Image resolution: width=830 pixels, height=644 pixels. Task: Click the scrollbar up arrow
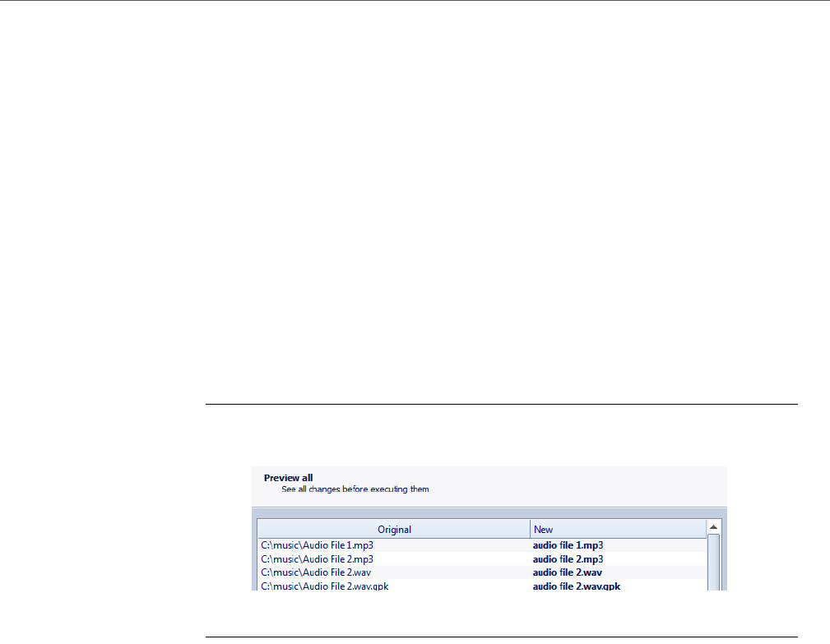click(713, 527)
